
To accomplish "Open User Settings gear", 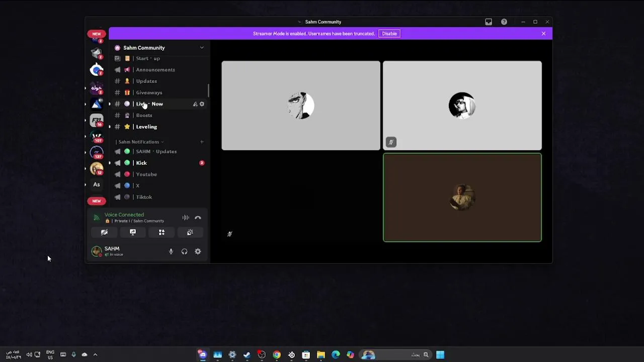I will (x=198, y=252).
